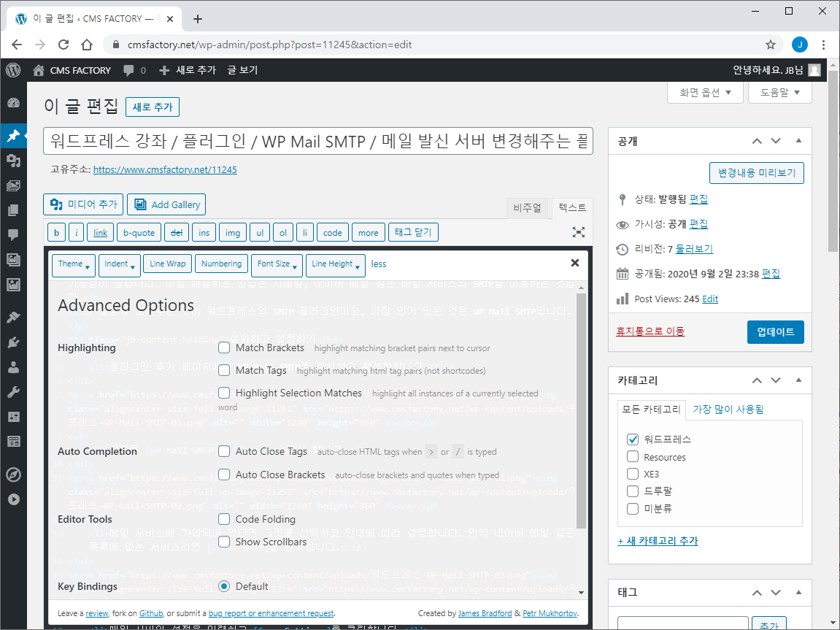Viewport: 840px width, 630px height.
Task: Open Tools wrench icon in sidebar
Action: (13, 392)
